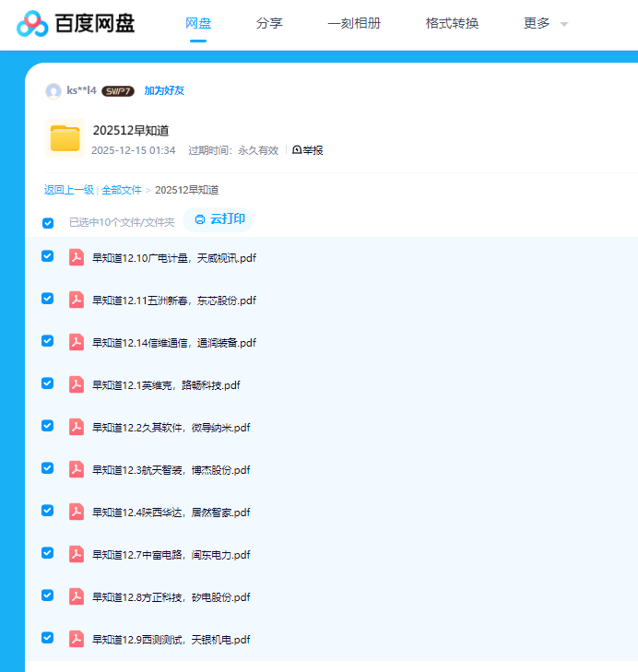Click the PDF icon for 早知道12.11五洲新春
This screenshot has width=638, height=672.
click(x=77, y=300)
